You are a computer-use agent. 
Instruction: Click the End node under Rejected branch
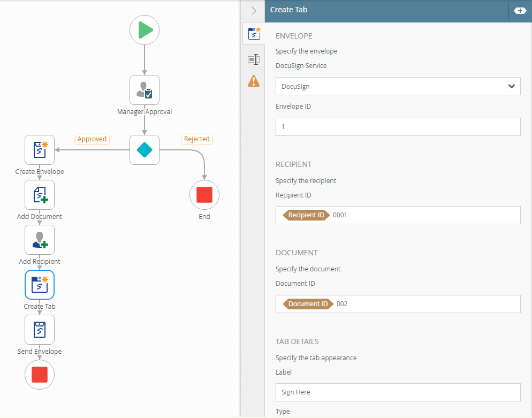click(x=204, y=195)
